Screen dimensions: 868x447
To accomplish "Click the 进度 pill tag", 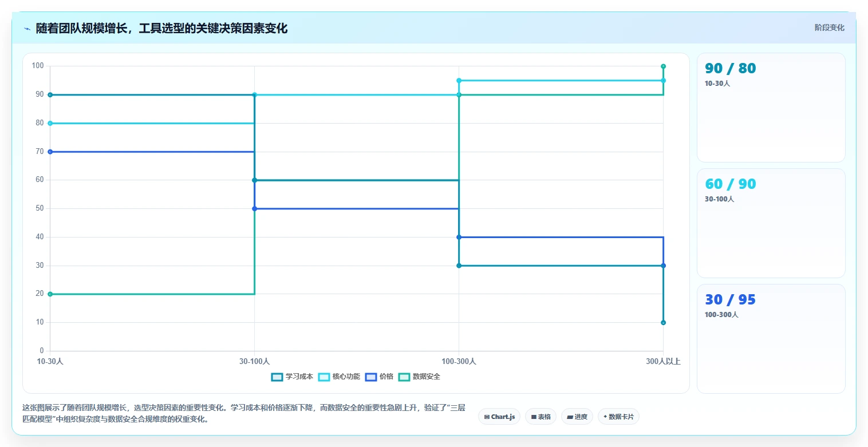I will 577,417.
